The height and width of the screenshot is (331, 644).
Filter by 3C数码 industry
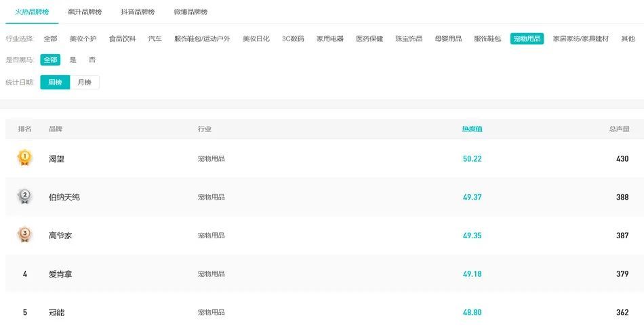pyautogui.click(x=293, y=39)
